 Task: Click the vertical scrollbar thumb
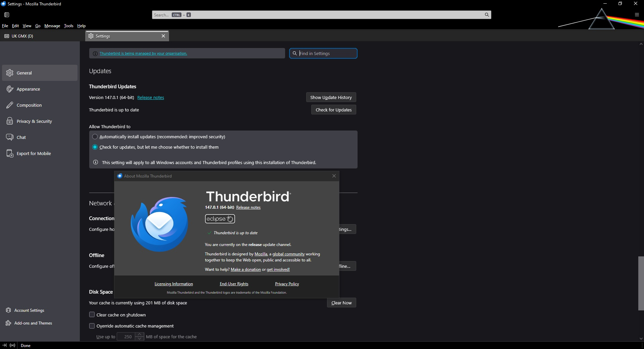tap(641, 283)
